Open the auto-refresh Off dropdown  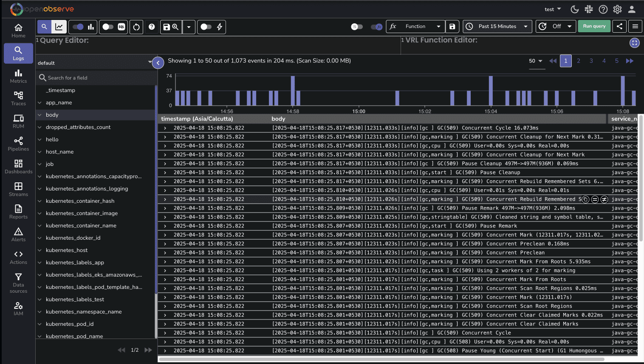pos(556,26)
